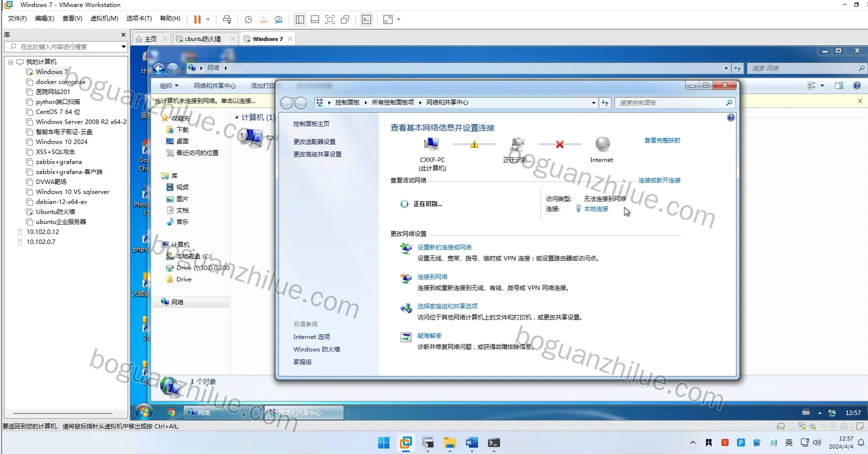Click 查看完整映射 link

tap(662, 140)
